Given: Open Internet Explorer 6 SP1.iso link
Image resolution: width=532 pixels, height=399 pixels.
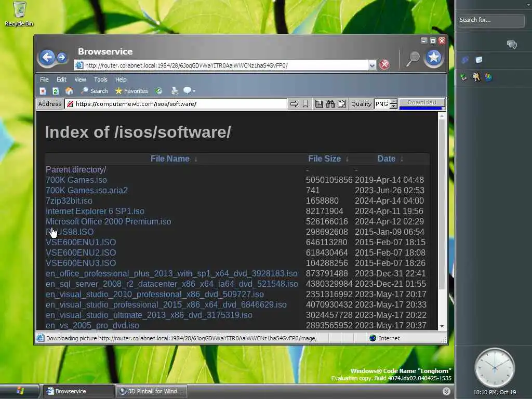Looking at the screenshot, I should coord(95,211).
